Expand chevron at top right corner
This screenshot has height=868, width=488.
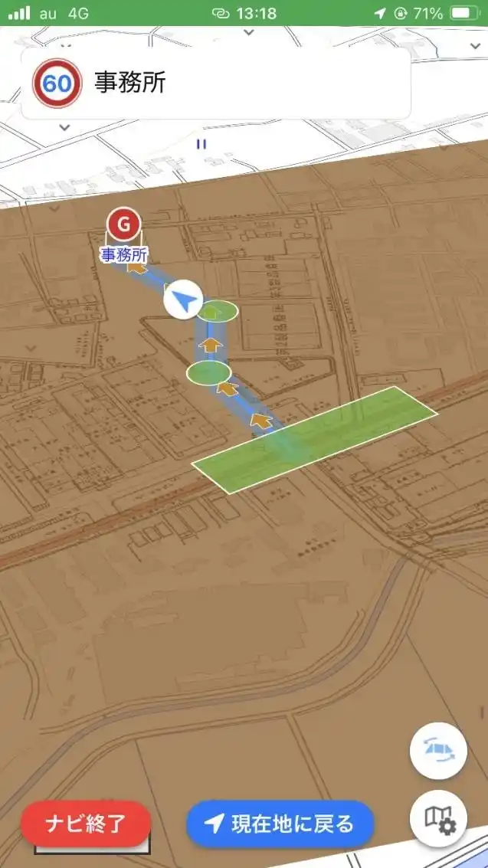click(475, 47)
